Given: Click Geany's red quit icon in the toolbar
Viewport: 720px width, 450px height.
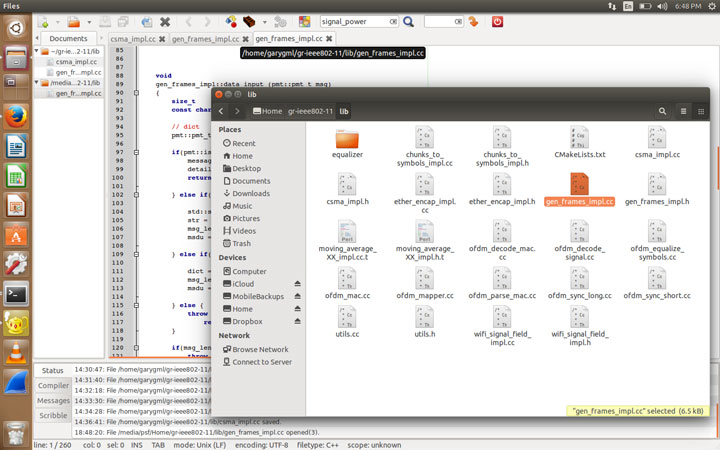Looking at the screenshot, I should point(497,21).
